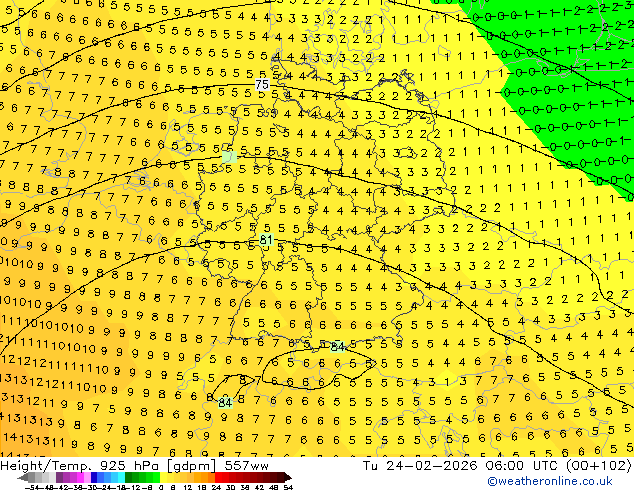Screen dimensions: 634x490
Task: Click the 75 height contour label
Action: (x=262, y=84)
